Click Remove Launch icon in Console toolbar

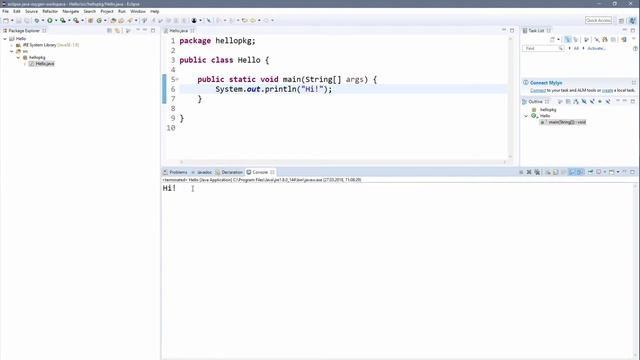[x=529, y=172]
